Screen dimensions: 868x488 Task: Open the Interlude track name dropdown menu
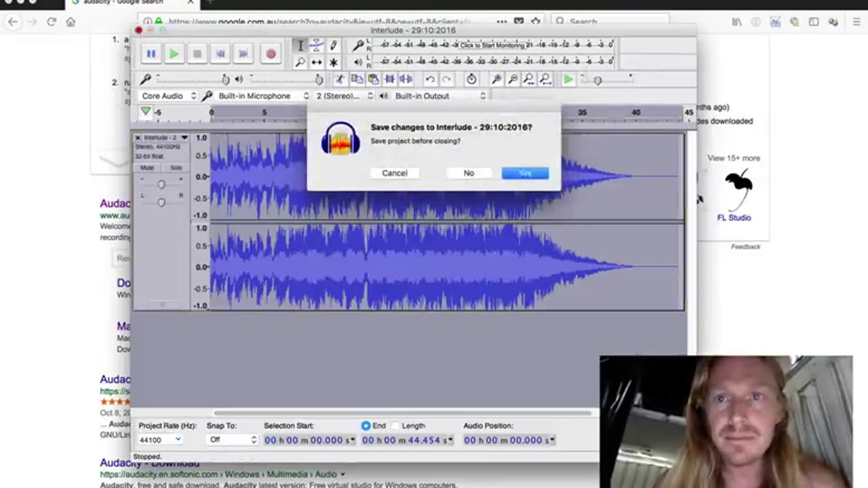pyautogui.click(x=165, y=138)
